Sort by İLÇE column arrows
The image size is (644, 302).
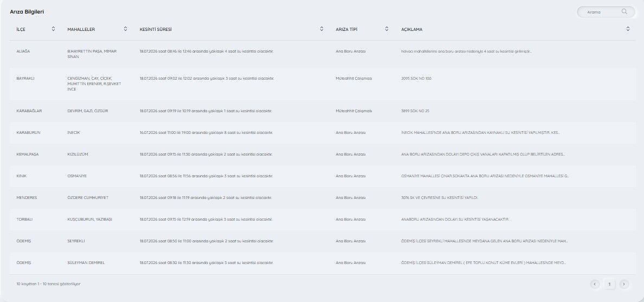tap(53, 29)
